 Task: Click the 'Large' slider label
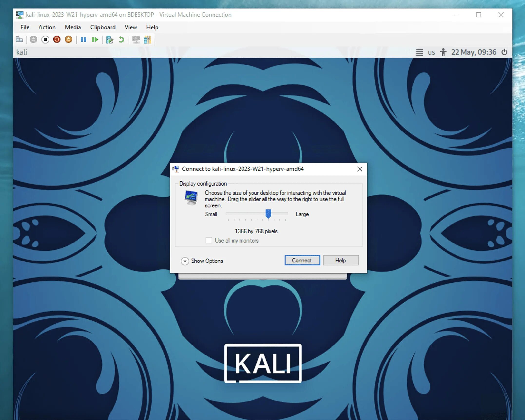pos(302,214)
